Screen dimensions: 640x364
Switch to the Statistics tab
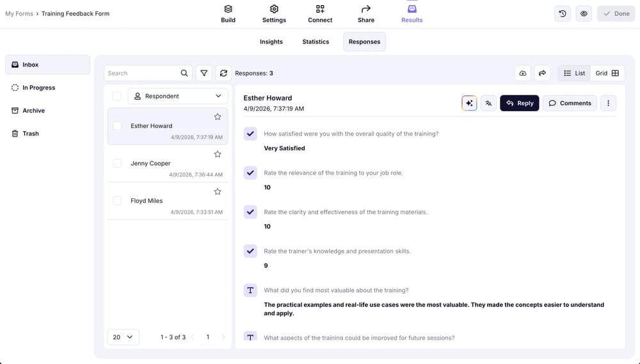tap(316, 42)
